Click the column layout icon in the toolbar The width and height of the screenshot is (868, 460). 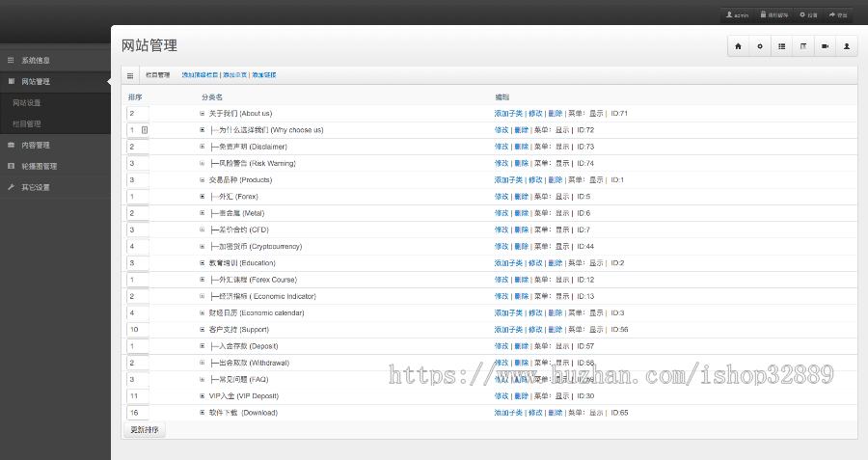pos(803,46)
